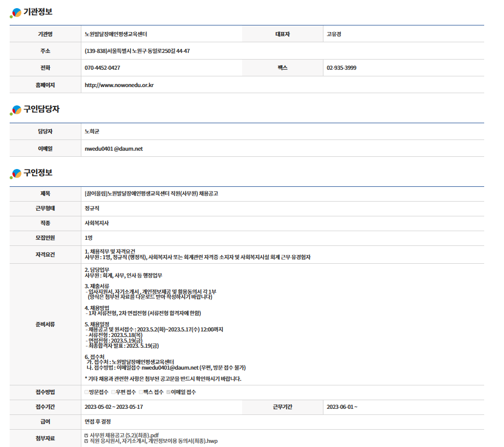Screen dimensions: 504x447
Task: Click the 대표자 label cell
Action: click(283, 34)
